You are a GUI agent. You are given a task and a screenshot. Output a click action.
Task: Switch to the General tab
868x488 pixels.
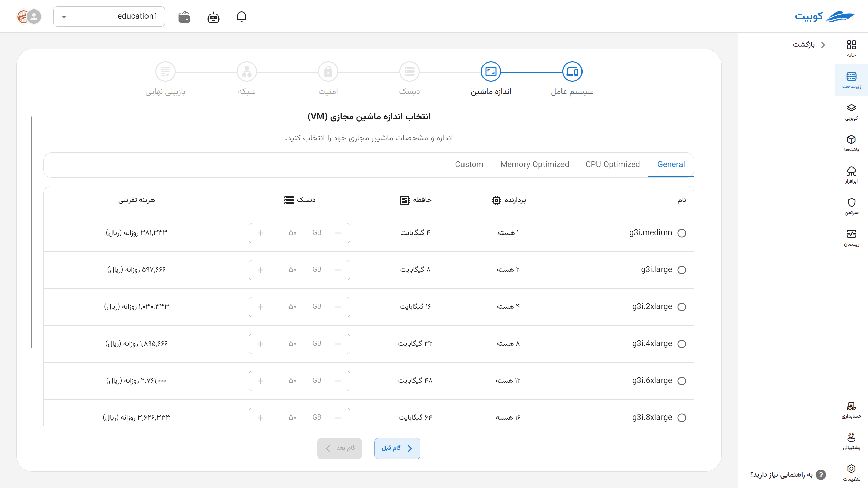coord(671,164)
